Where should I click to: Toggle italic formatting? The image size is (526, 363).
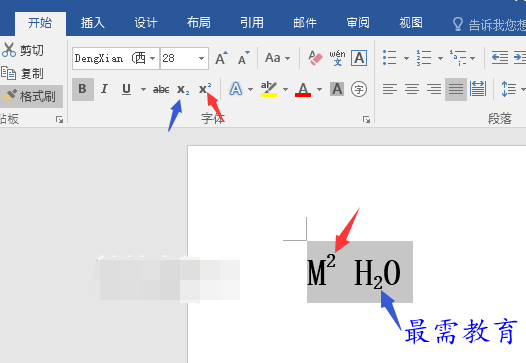click(x=104, y=89)
